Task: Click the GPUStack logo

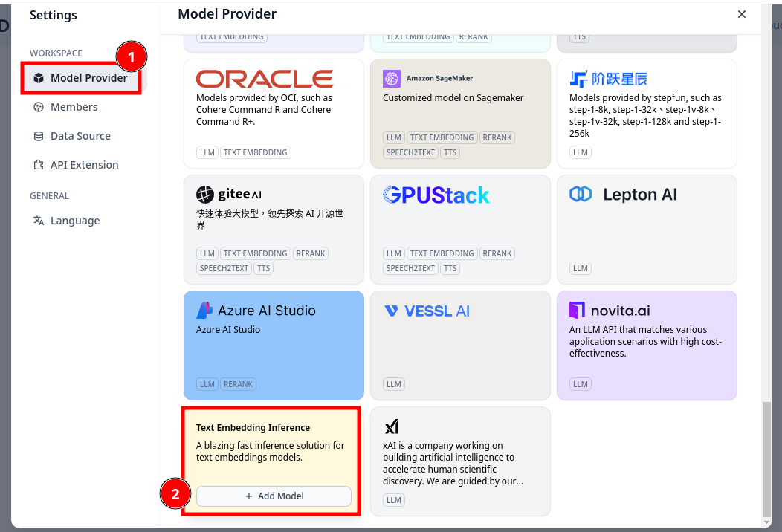Action: click(x=436, y=195)
